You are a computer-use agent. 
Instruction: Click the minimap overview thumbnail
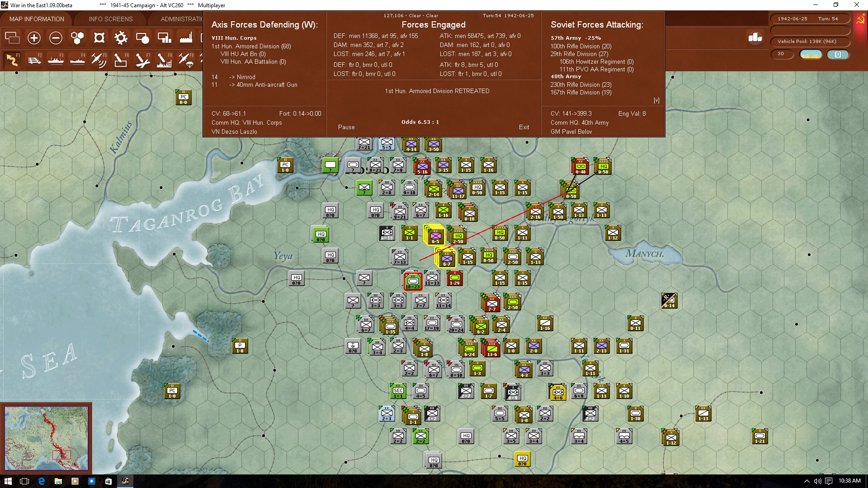click(46, 438)
